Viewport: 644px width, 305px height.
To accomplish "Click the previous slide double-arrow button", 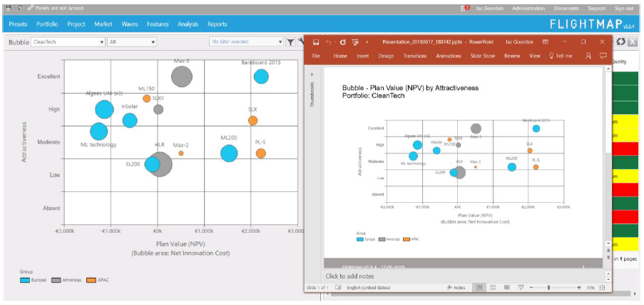I will [x=608, y=250].
